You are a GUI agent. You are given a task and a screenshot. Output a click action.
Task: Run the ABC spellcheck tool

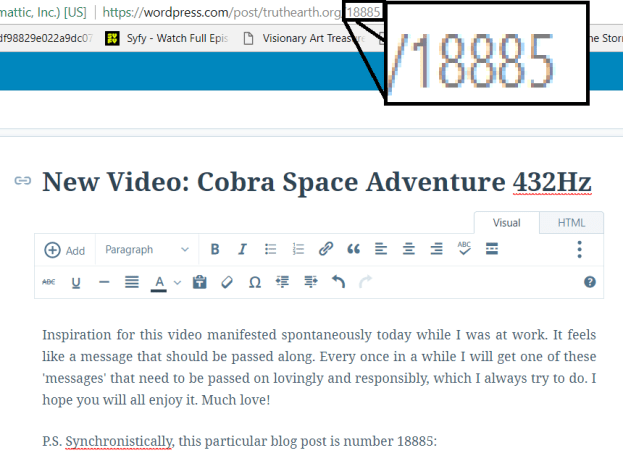[464, 249]
